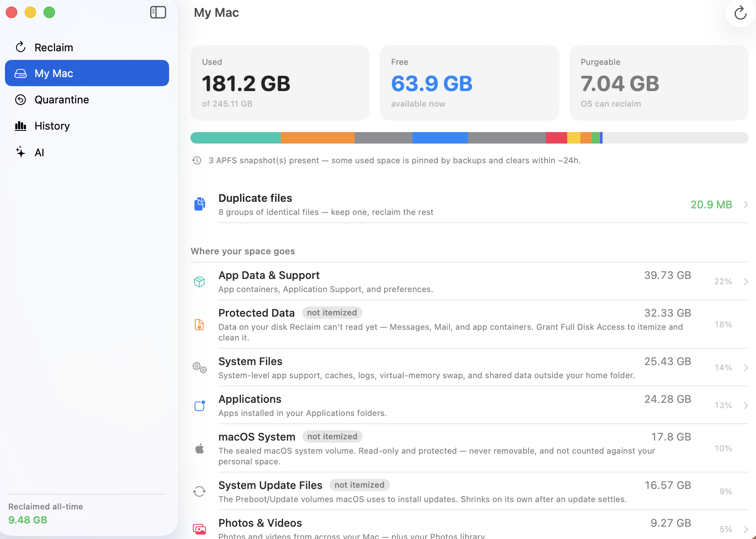Screen dimensions: 756x539
Task: Click the 10% percentage label
Action: (723, 448)
